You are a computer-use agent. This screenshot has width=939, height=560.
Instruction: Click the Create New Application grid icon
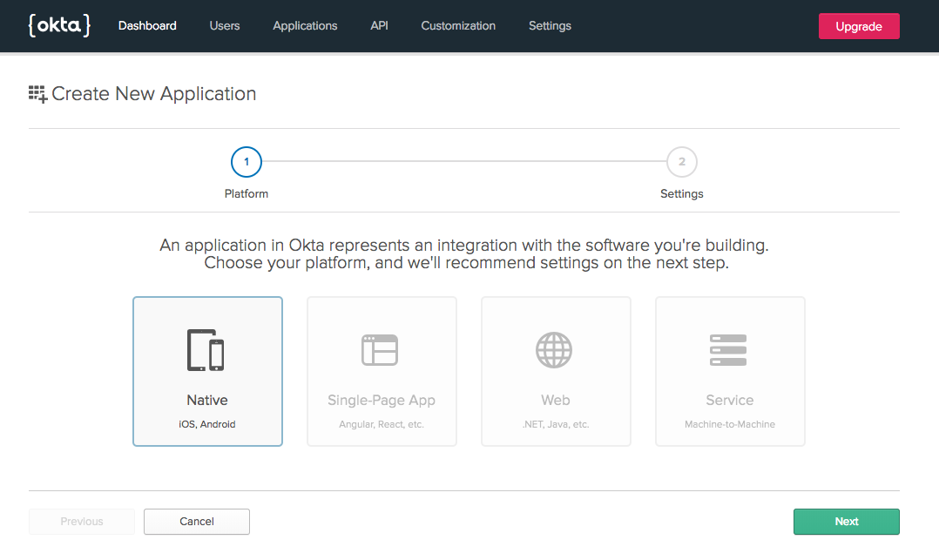(x=37, y=94)
